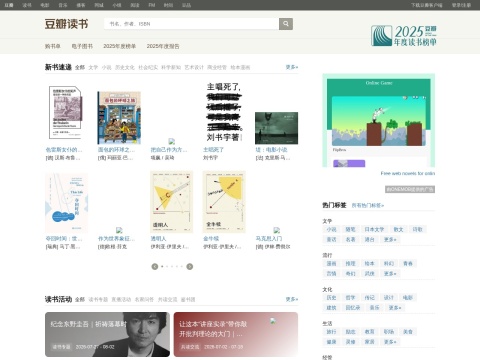Open FM in the top navigation bar
Viewport: 480px width, 360px height.
152,5
